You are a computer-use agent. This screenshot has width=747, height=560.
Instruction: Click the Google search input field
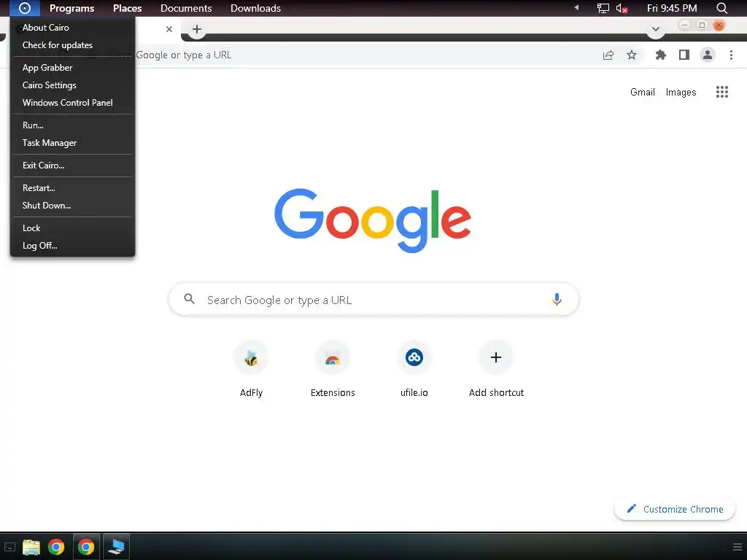pyautogui.click(x=373, y=300)
